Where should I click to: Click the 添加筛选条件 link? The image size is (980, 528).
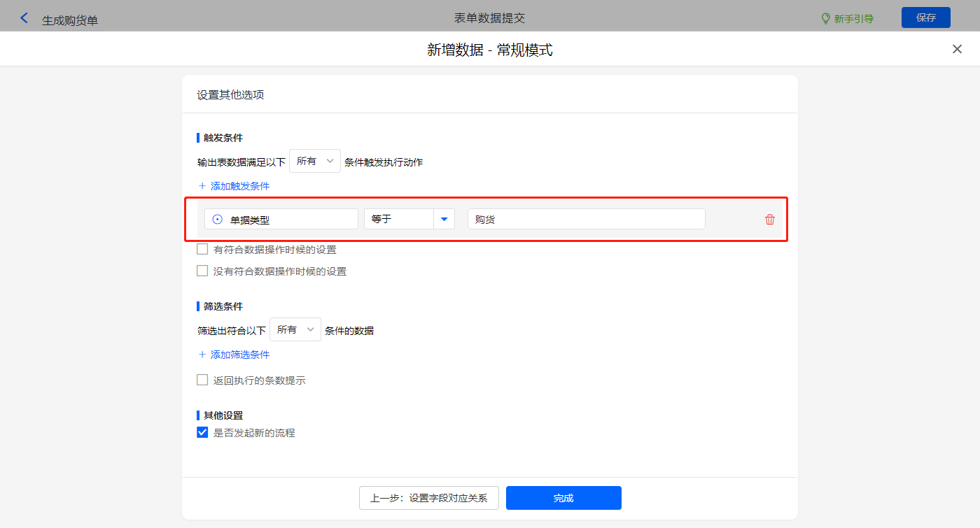tap(239, 355)
